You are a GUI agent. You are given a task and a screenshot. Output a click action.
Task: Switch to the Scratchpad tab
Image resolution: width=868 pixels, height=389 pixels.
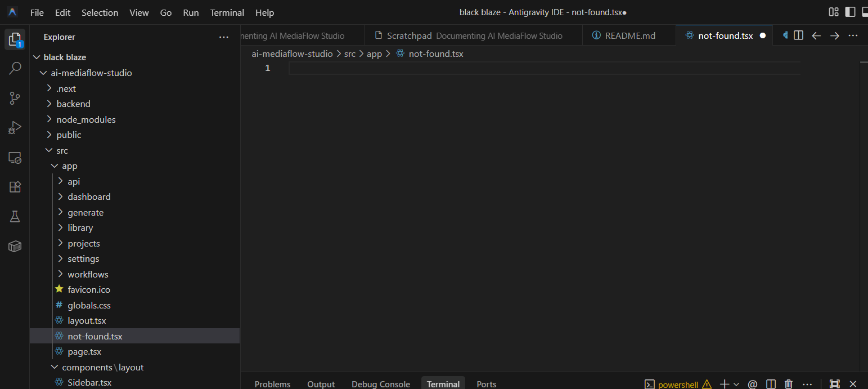[x=472, y=35]
